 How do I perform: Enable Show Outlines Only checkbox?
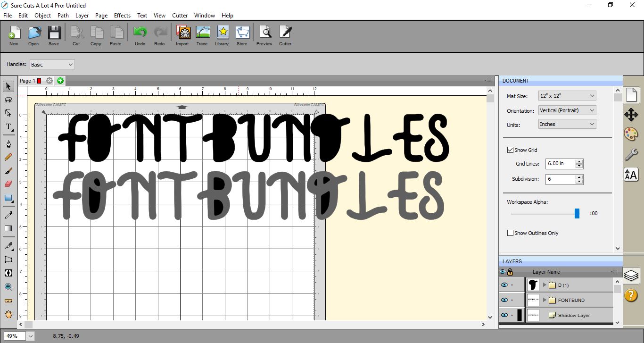pos(510,233)
